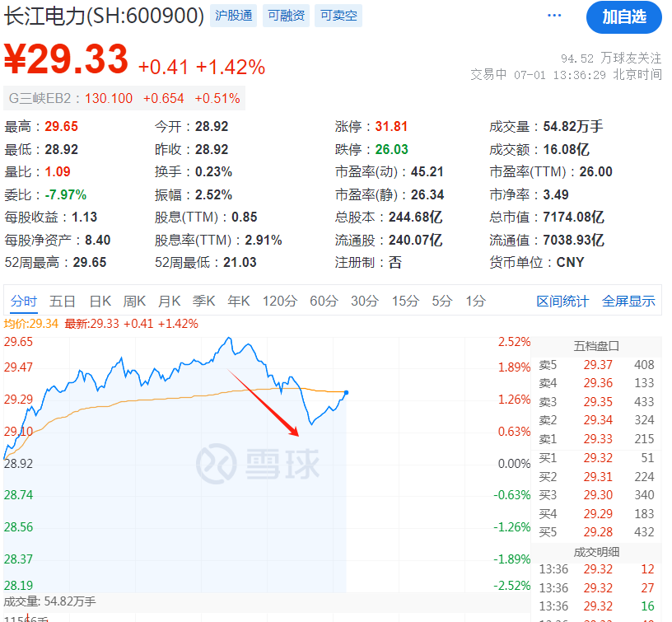Viewport: 672px width, 622px height.
Task: Switch to the 五日 chart tab
Action: pyautogui.click(x=62, y=301)
